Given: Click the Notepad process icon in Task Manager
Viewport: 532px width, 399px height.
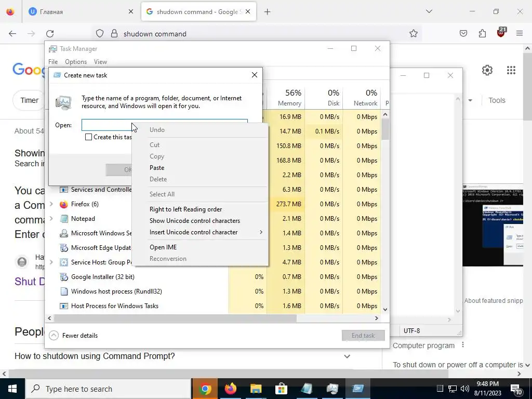Looking at the screenshot, I should point(63,219).
